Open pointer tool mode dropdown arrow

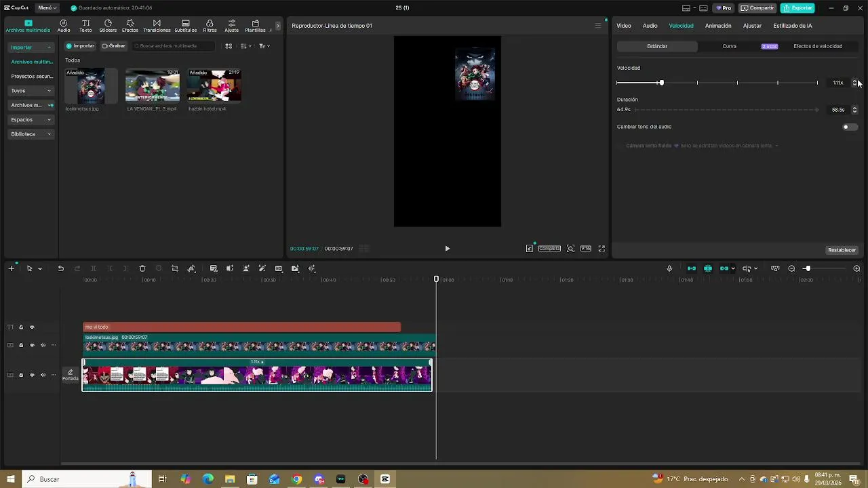click(x=40, y=269)
